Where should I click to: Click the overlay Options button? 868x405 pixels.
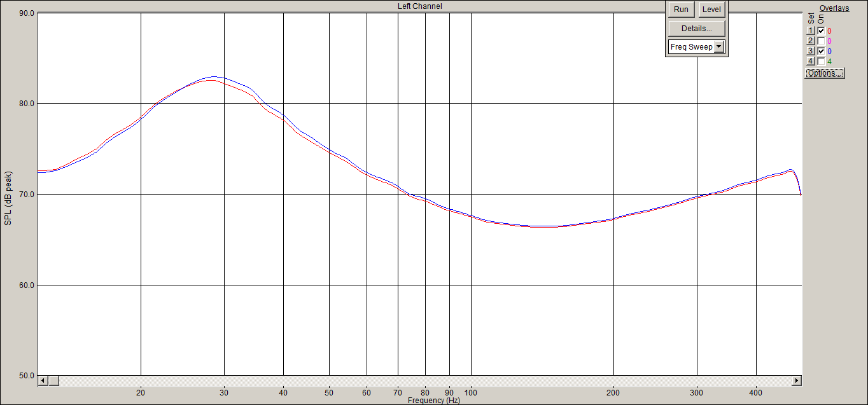[825, 73]
